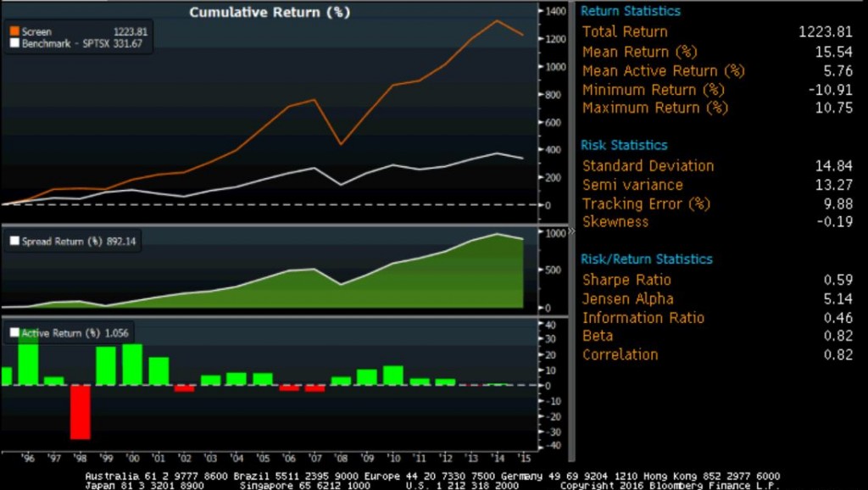Click the '96 year label on the axis
The width and height of the screenshot is (868, 490).
pyautogui.click(x=27, y=455)
